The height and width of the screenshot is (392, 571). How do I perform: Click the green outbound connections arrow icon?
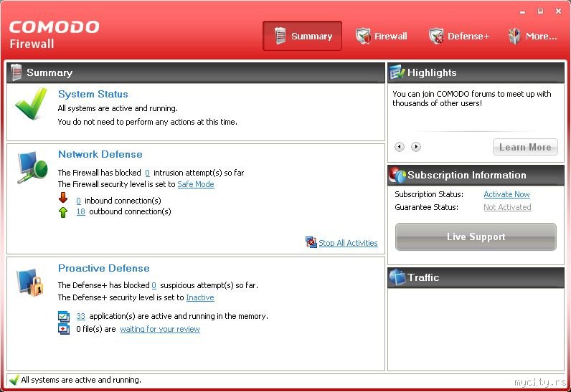click(x=63, y=212)
